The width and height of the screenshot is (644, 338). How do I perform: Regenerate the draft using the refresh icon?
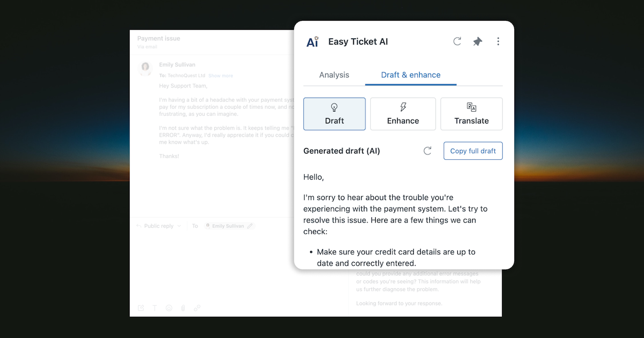427,151
